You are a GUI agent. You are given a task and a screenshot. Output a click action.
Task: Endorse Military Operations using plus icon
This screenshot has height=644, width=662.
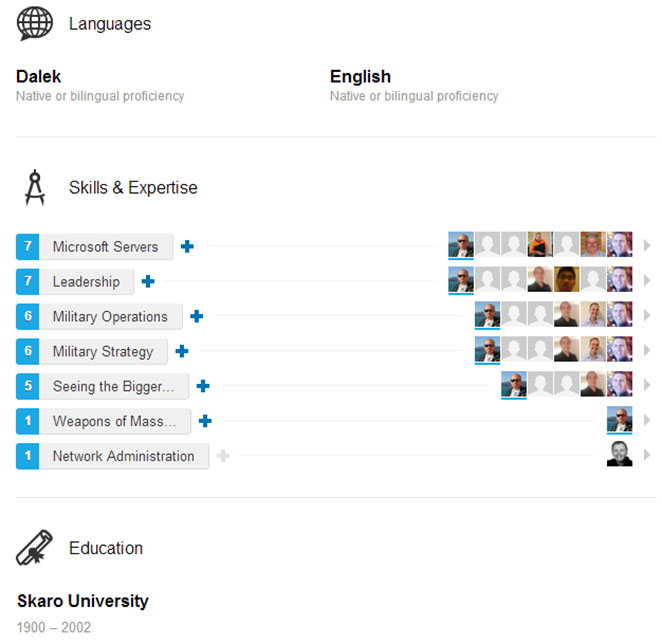coord(196,316)
